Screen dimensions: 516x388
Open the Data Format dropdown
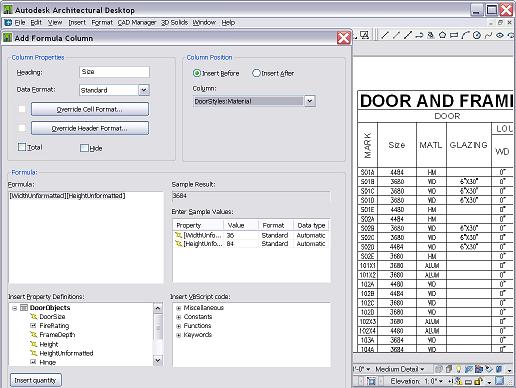coord(144,90)
